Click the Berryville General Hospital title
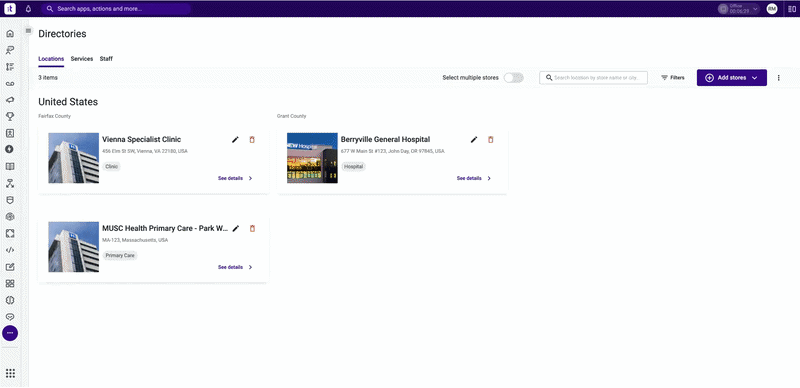Viewport: 800px width, 388px height. pos(386,139)
